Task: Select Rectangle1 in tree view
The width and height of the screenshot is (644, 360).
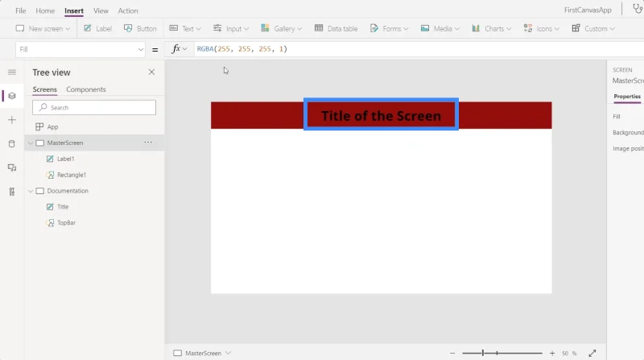Action: tap(72, 175)
